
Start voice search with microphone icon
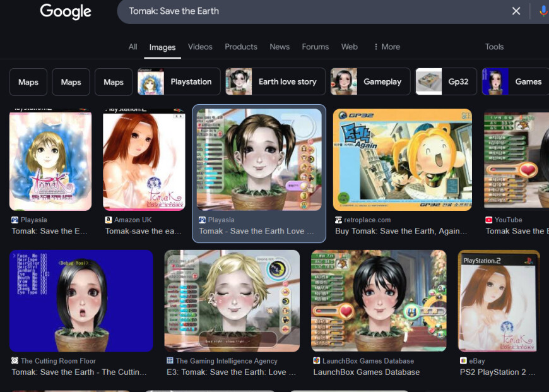coord(543,11)
